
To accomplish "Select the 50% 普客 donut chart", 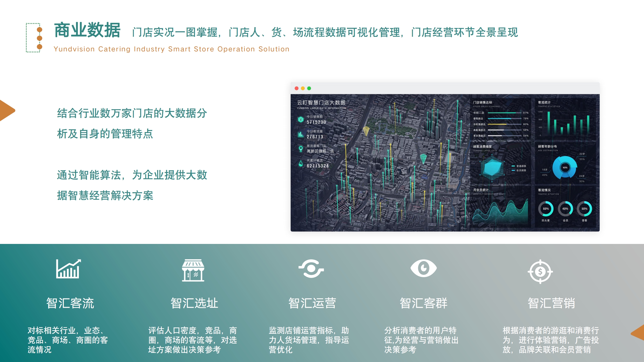I will pos(585,209).
